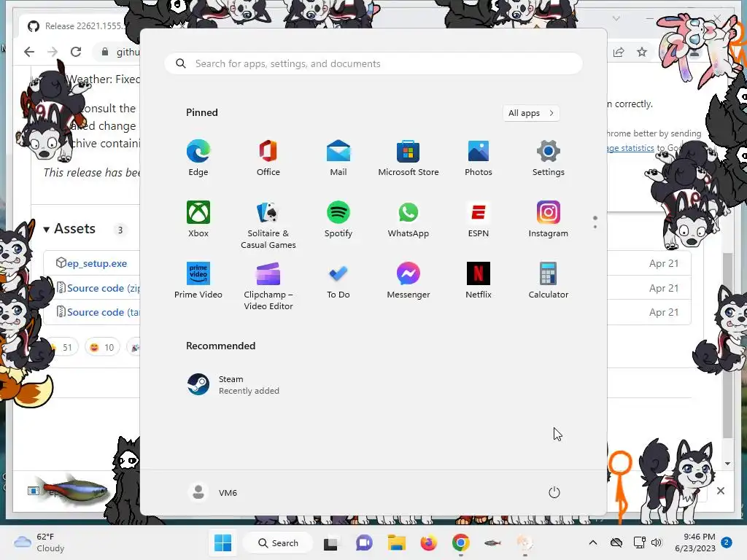This screenshot has width=747, height=560.
Task: Open the Edge pinned app
Action: tap(198, 158)
